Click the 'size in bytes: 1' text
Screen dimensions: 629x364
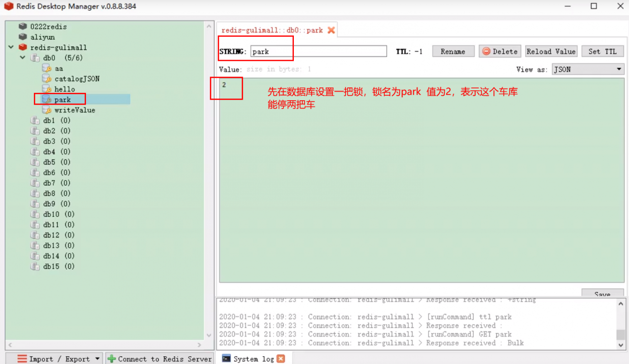[x=279, y=69]
